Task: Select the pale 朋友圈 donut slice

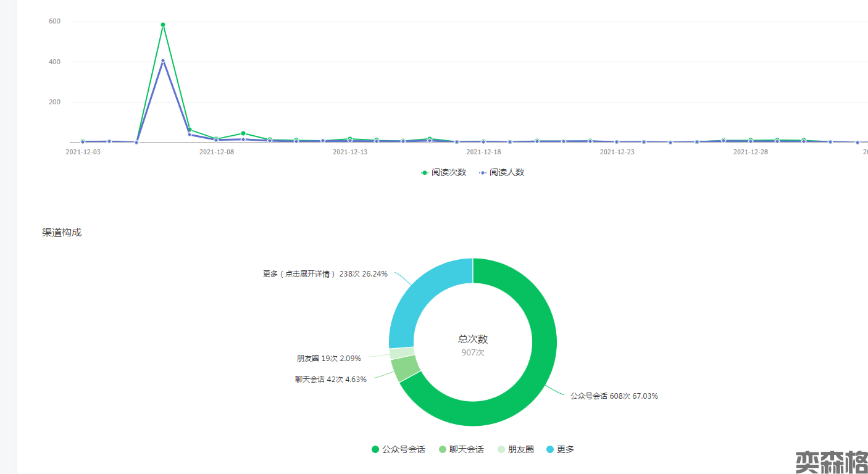Action: tap(401, 353)
